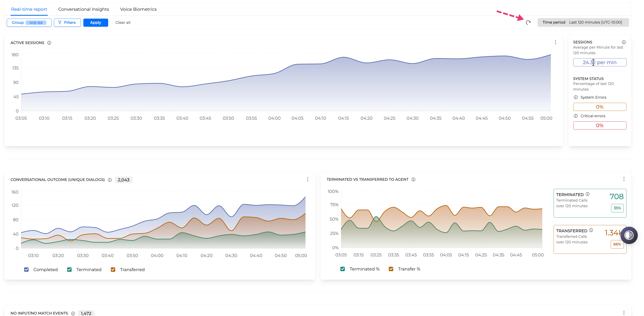644x316 pixels.
Task: Click the blue Apply button
Action: 96,23
